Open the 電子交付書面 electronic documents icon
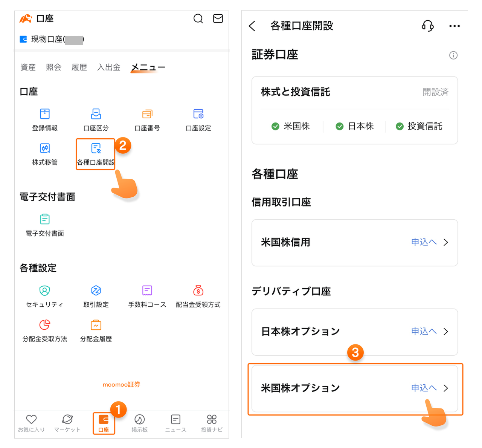The width and height of the screenshot is (482, 448). 44,224
